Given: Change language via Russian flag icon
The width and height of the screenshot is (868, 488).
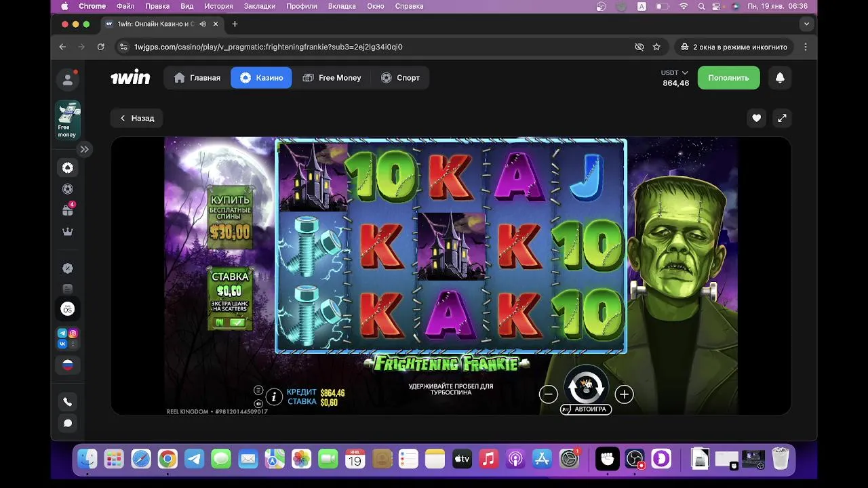Looking at the screenshot, I should click(x=68, y=365).
